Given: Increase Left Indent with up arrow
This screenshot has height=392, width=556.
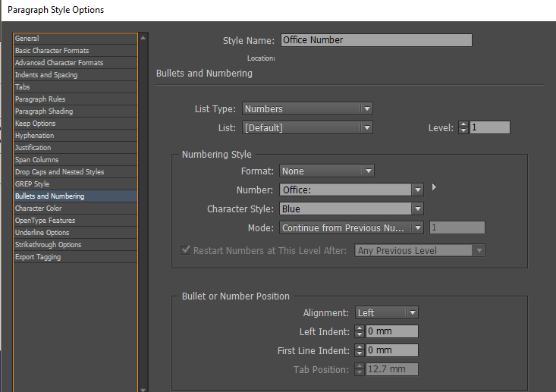Looking at the screenshot, I should click(x=360, y=328).
